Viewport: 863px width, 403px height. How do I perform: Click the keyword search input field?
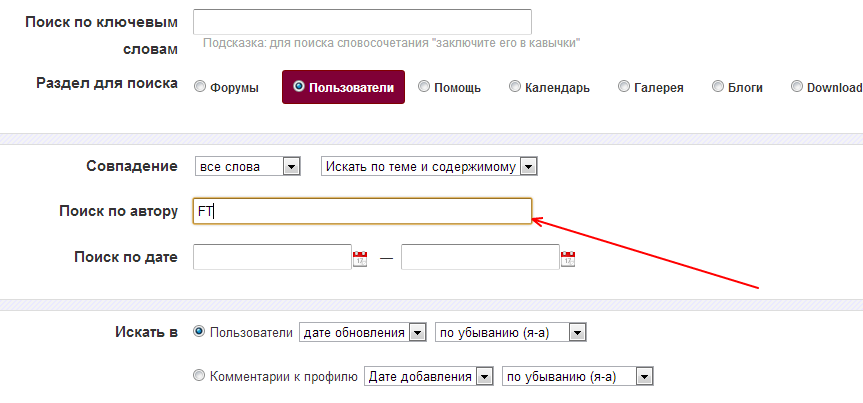coord(362,22)
